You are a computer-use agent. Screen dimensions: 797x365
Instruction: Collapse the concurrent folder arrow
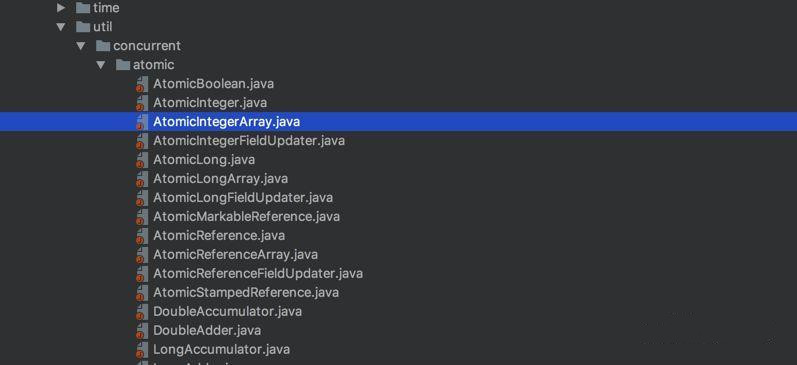(81, 46)
